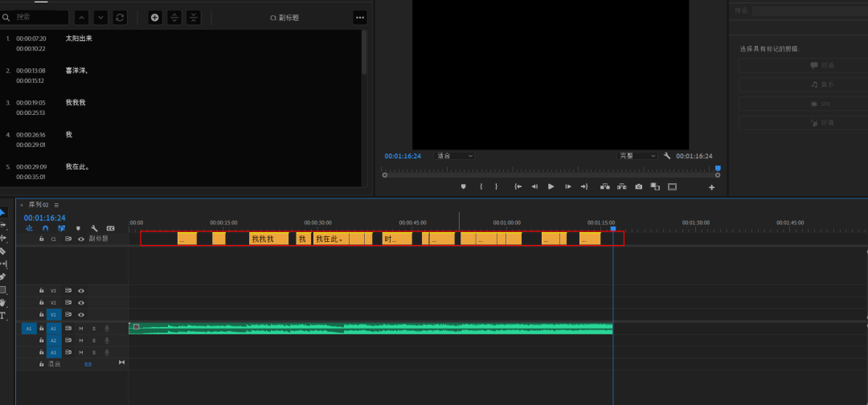
Task: Refresh the captions search results
Action: [120, 18]
